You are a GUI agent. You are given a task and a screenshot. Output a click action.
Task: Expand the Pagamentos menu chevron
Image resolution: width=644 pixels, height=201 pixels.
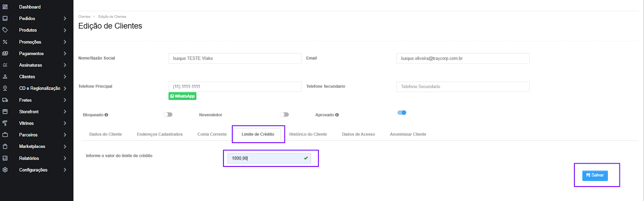(x=65, y=53)
